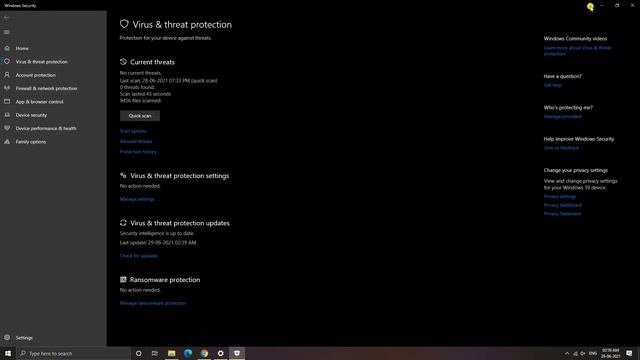Click Check for updates link
The image size is (640, 360).
(x=138, y=256)
